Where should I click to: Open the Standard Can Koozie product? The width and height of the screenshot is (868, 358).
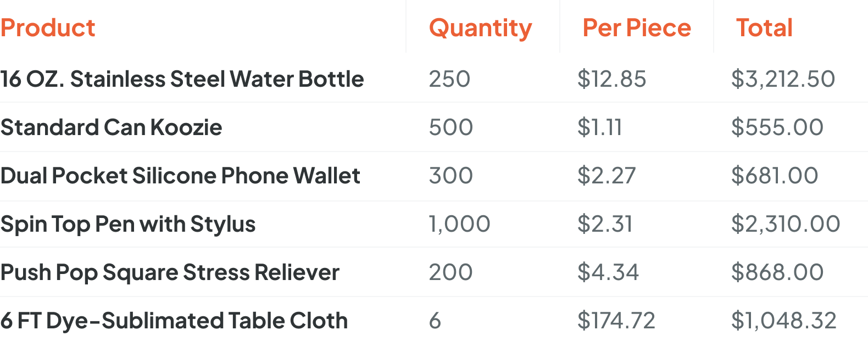112,127
